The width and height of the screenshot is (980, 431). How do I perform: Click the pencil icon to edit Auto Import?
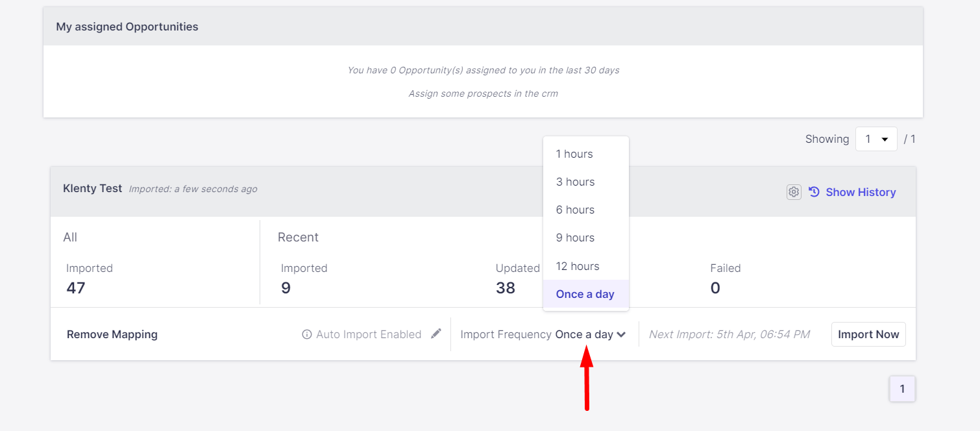[436, 334]
